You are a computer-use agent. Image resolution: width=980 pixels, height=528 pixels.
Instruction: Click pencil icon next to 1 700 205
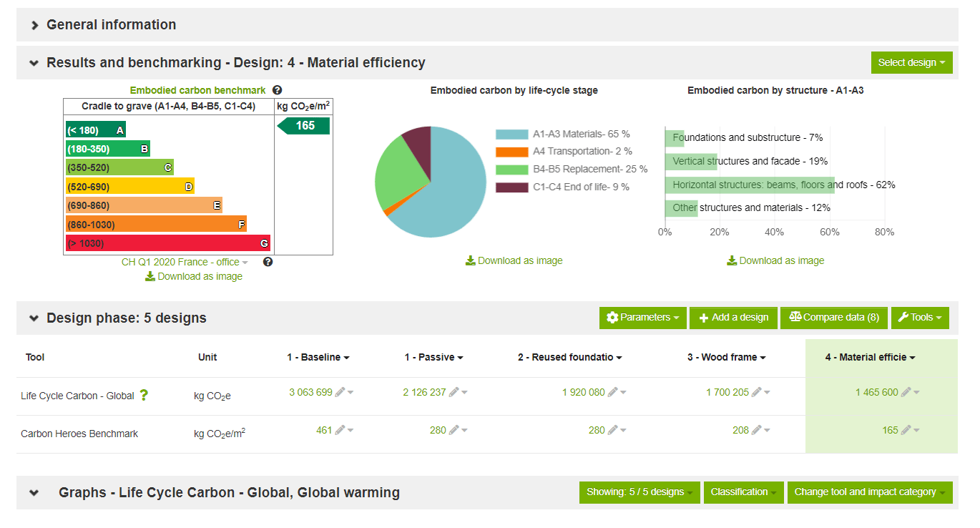tap(757, 392)
